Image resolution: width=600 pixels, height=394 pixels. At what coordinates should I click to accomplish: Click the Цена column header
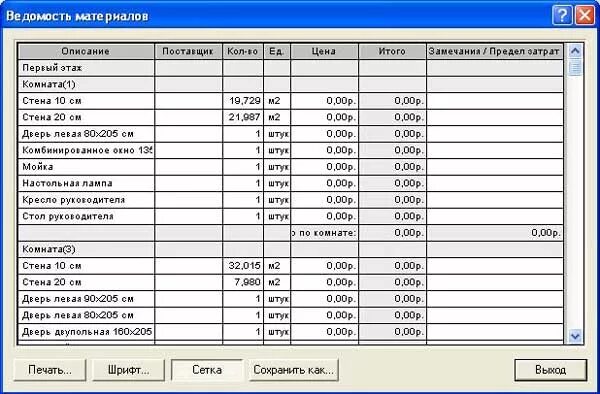click(x=324, y=51)
